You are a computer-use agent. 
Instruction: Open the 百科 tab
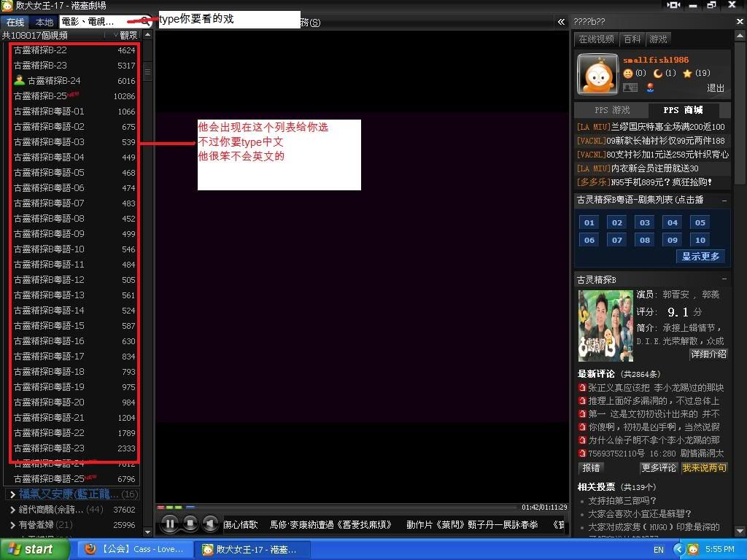[x=632, y=39]
